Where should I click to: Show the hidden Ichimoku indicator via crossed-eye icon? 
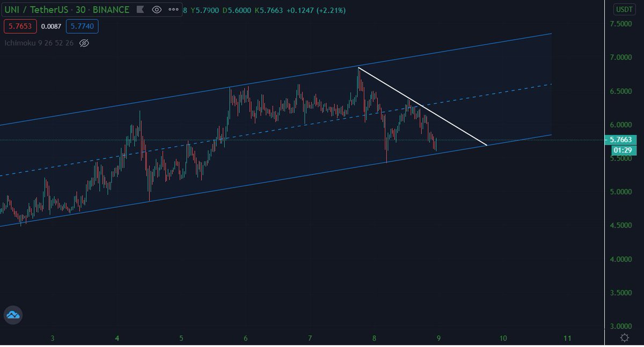click(x=84, y=42)
